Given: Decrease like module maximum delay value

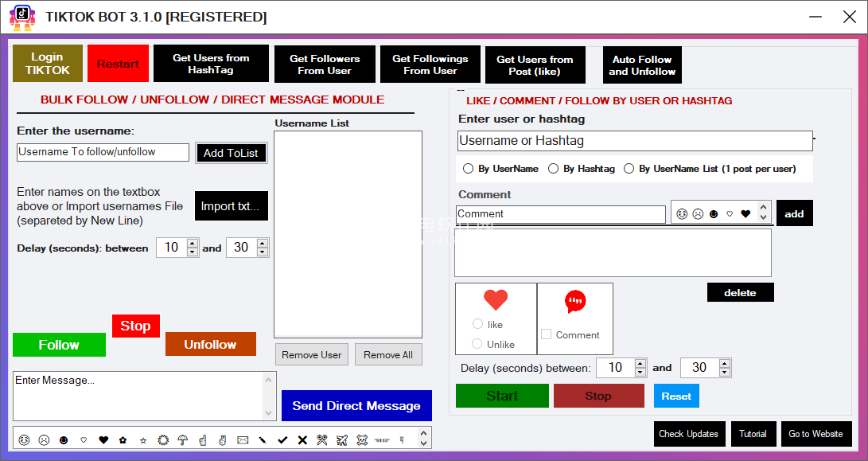Looking at the screenshot, I should [x=725, y=373].
